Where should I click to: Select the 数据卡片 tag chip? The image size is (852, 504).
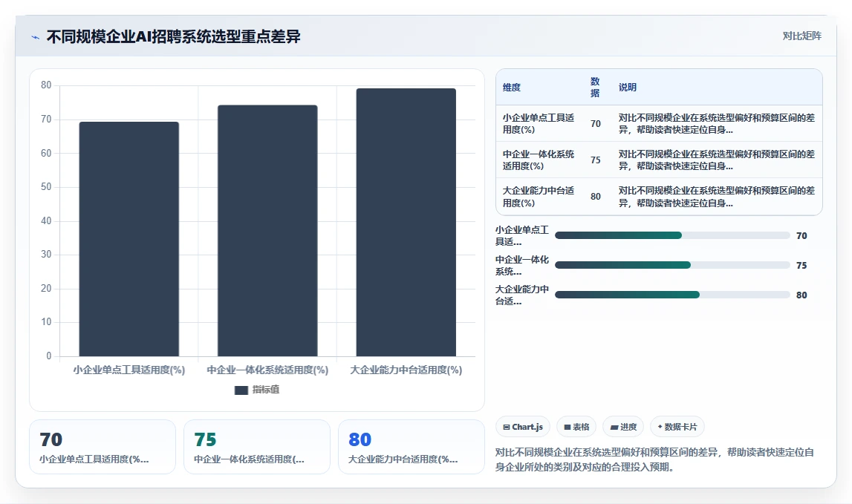[677, 427]
